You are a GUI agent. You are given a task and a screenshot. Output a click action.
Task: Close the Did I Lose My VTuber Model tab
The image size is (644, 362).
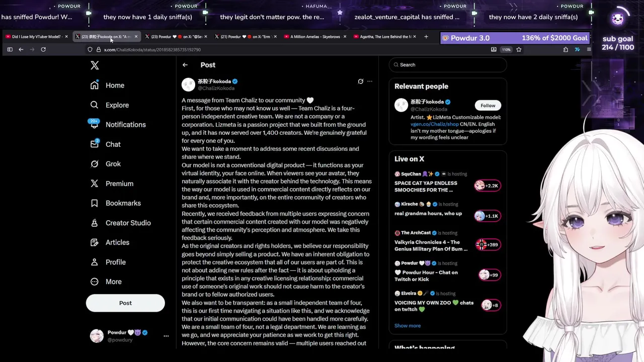66,37
